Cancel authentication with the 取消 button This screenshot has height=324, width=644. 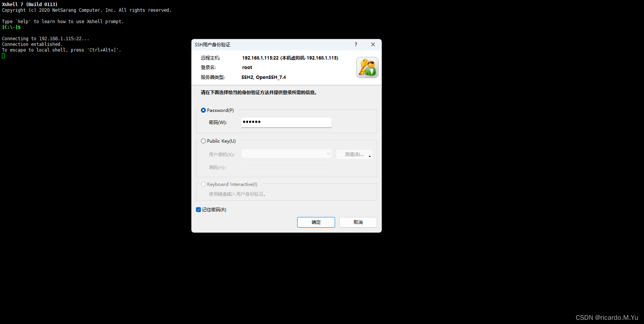click(358, 222)
